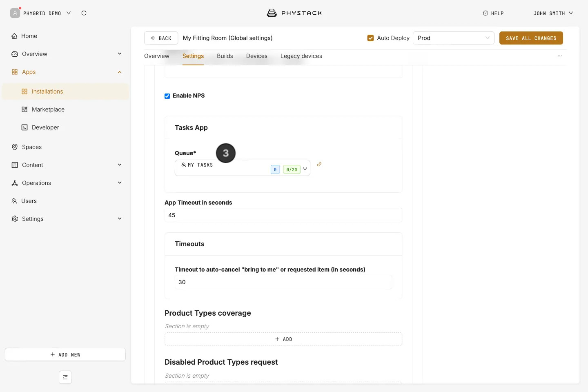Focus the bring to me timeout field
Image resolution: width=588 pixels, height=392 pixels.
coord(283,282)
